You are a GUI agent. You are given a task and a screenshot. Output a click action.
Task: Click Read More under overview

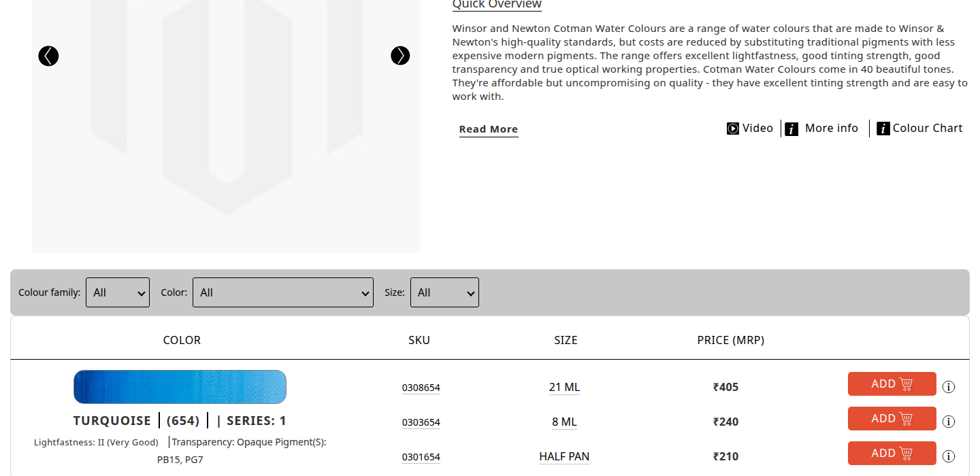click(488, 129)
